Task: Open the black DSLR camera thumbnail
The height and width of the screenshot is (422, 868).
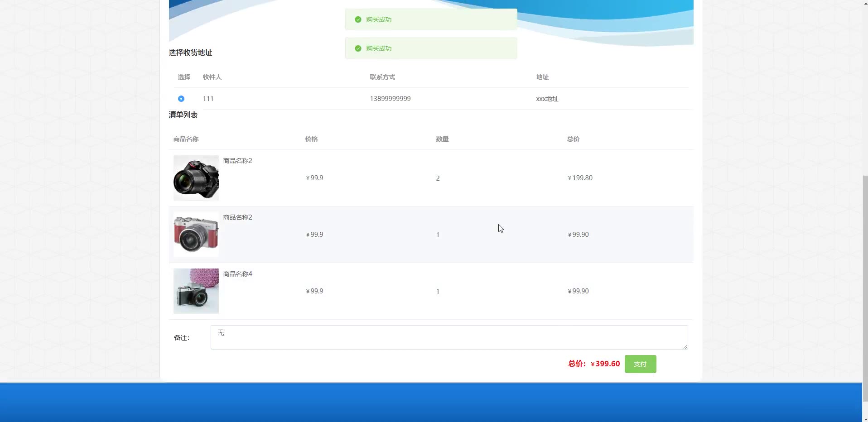Action: (196, 178)
